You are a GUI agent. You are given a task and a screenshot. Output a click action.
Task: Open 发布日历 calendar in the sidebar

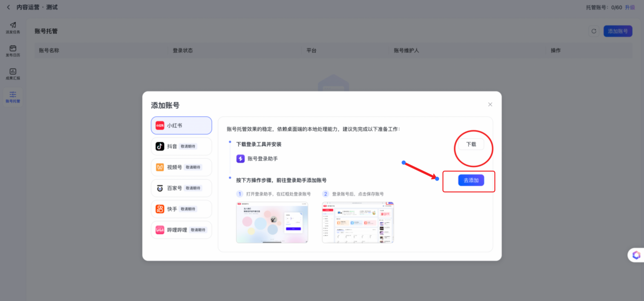point(13,51)
